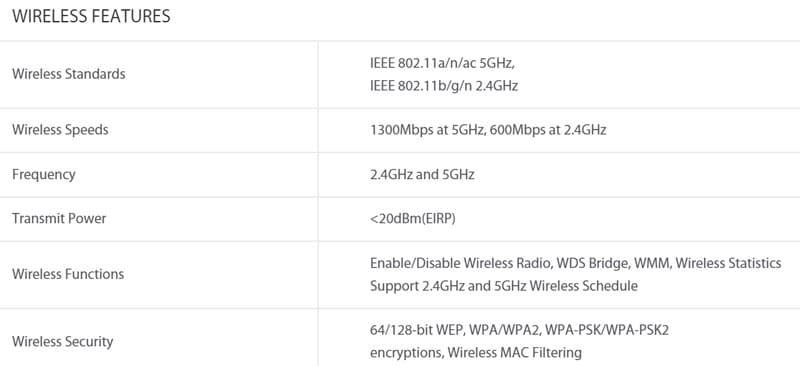Viewport: 800px width, 366px height.
Task: Click the WPA-PSK/WPA-PSK2 text
Action: [x=607, y=330]
